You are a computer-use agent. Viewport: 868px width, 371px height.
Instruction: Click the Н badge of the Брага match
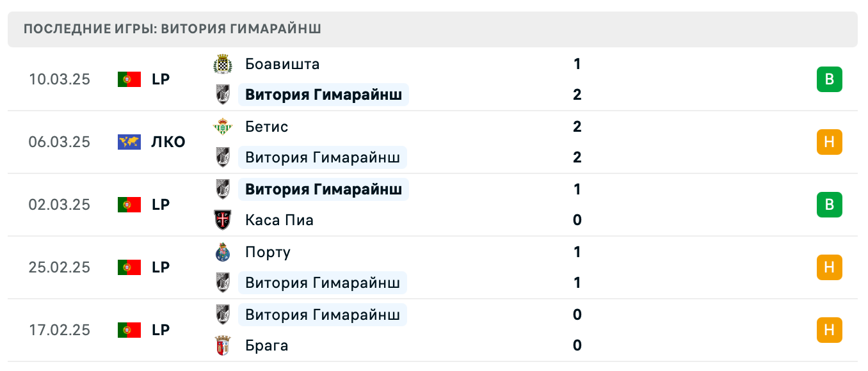[x=830, y=330]
